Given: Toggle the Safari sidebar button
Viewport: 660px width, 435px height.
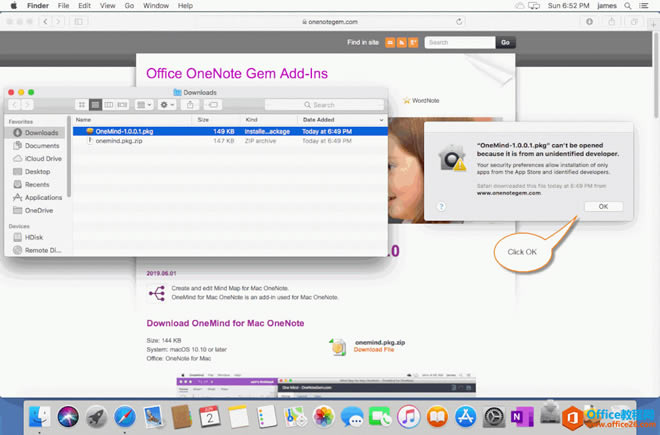Looking at the screenshot, I should [78, 21].
